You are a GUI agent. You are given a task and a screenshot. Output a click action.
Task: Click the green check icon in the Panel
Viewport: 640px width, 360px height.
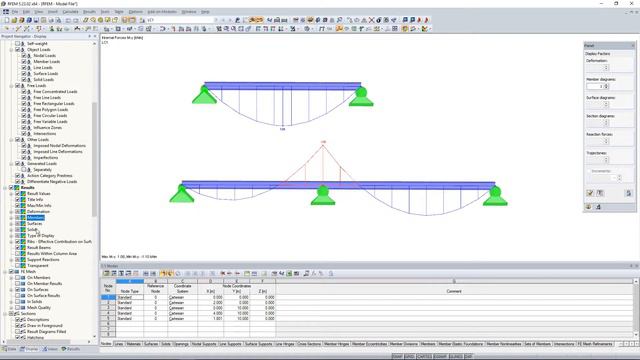coord(590,193)
